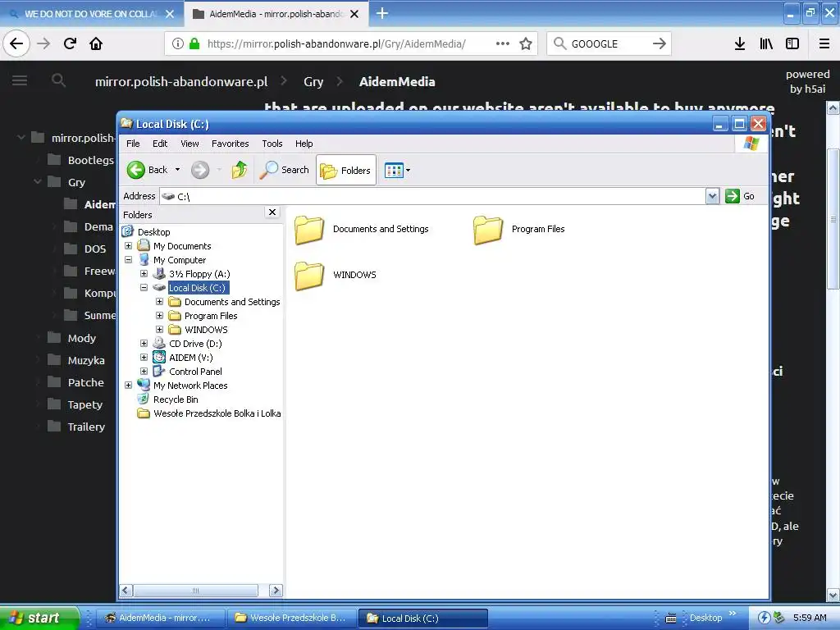The image size is (840, 630).
Task: Collapse Local Disk (C:) tree node
Action: (144, 288)
